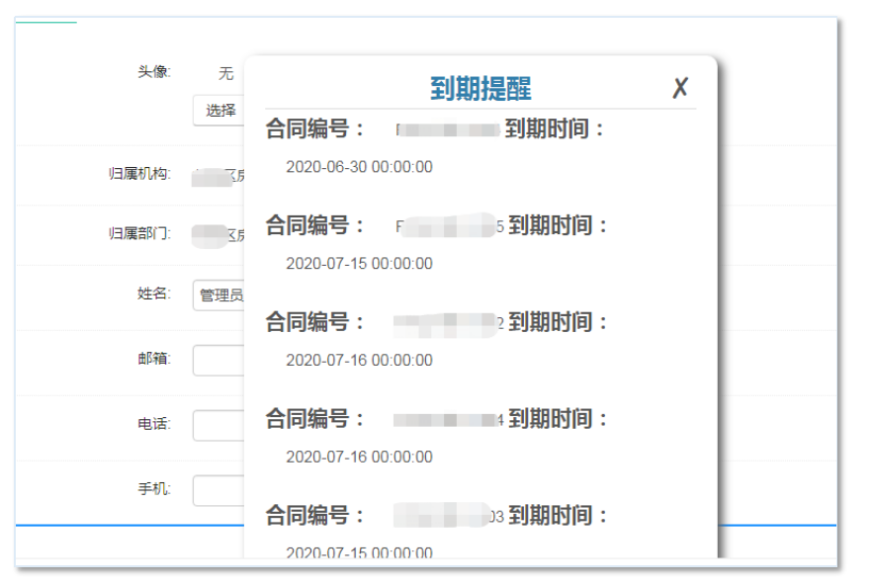Click the 归属机构 field label
Viewport: 872px width, 588px height.
click(x=139, y=175)
